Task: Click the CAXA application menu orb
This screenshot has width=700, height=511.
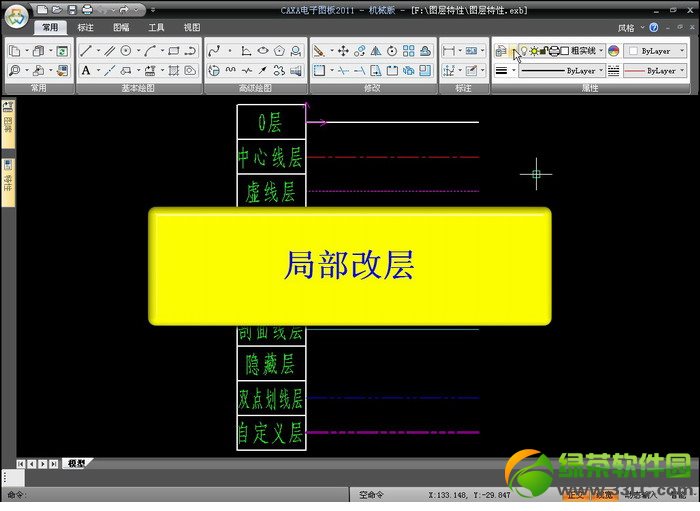Action: coord(16,17)
